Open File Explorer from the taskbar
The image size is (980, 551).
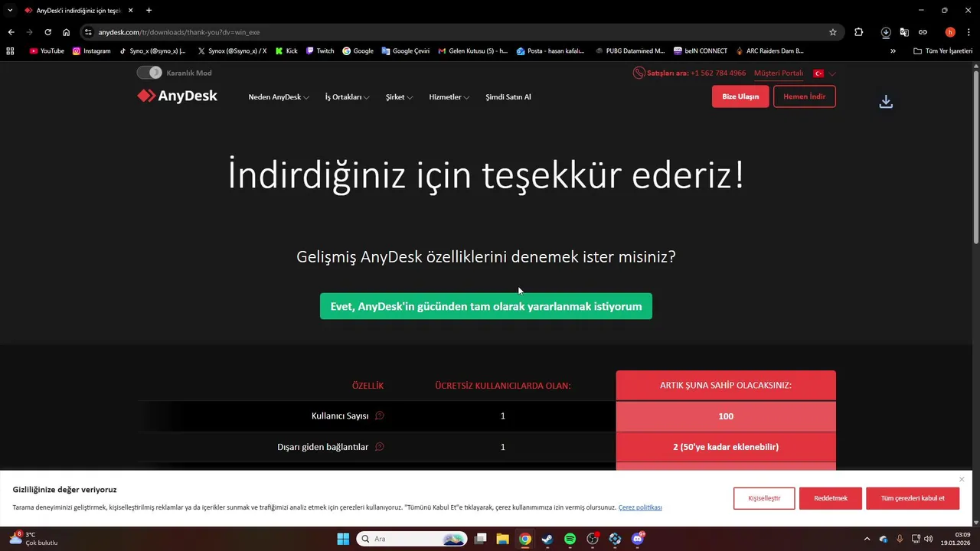click(502, 539)
